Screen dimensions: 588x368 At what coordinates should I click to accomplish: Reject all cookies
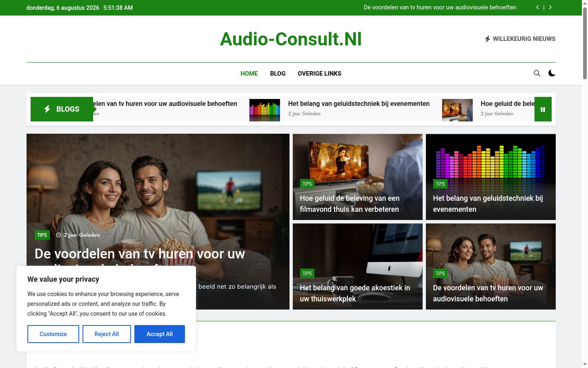click(x=107, y=334)
